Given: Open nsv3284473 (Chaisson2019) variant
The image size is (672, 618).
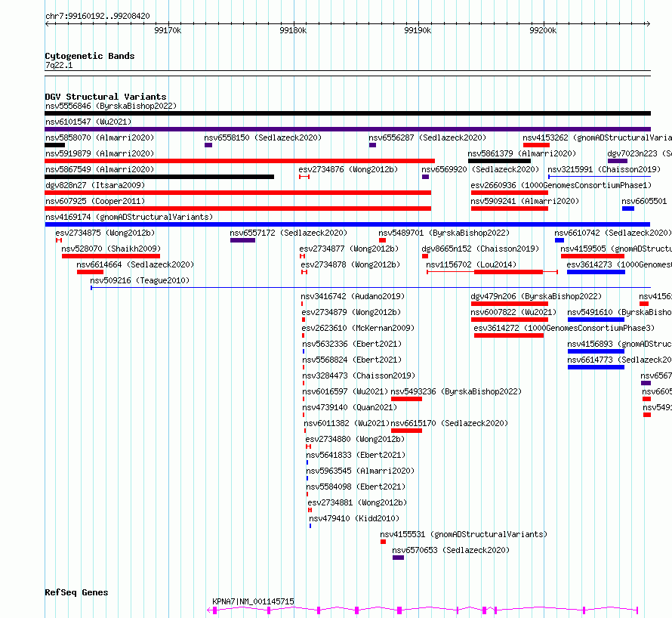Looking at the screenshot, I should [x=359, y=375].
